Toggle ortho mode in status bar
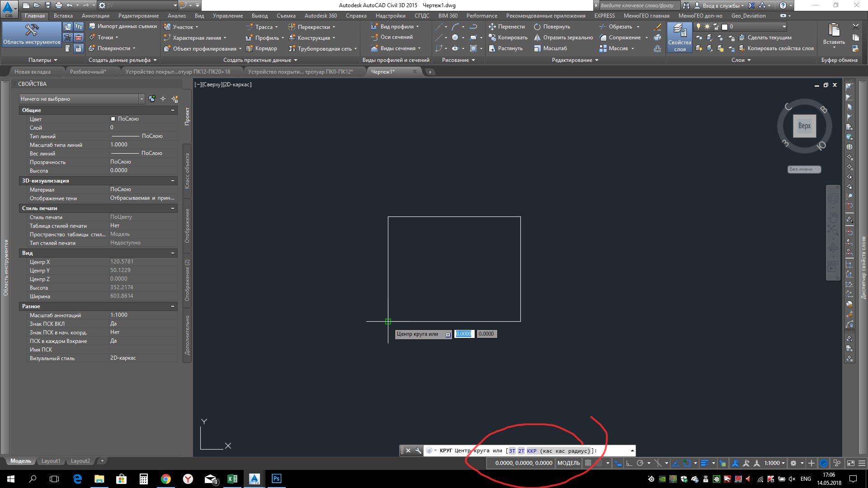The height and width of the screenshot is (488, 868). (x=629, y=463)
